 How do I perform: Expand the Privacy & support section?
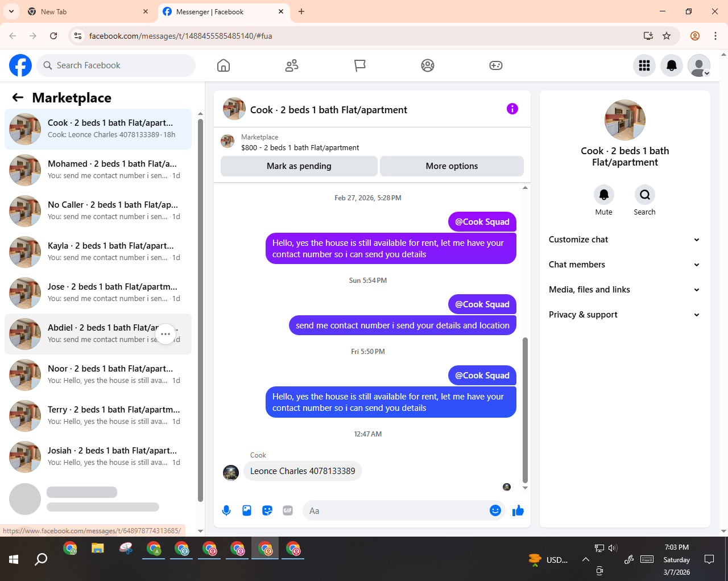624,315
